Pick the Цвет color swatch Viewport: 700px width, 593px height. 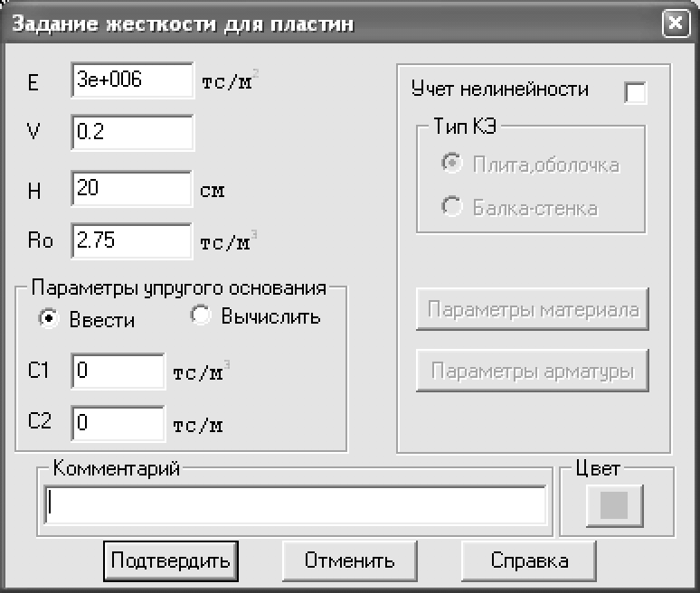[614, 505]
